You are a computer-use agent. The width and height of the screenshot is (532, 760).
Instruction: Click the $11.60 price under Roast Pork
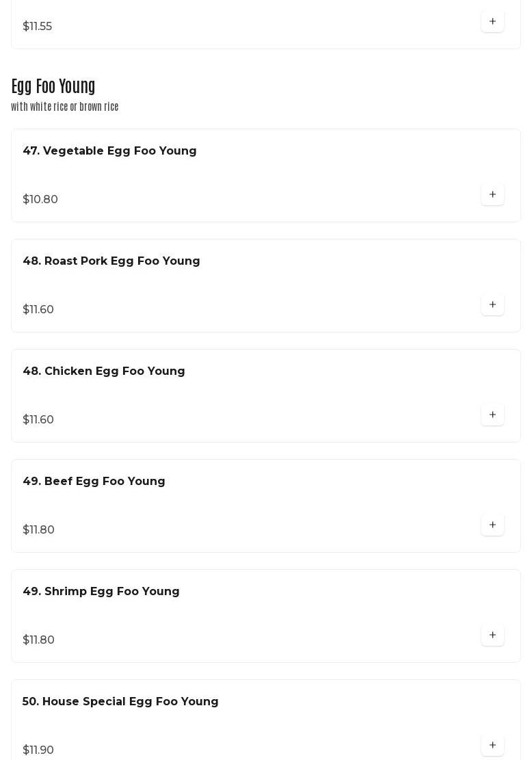coord(38,310)
